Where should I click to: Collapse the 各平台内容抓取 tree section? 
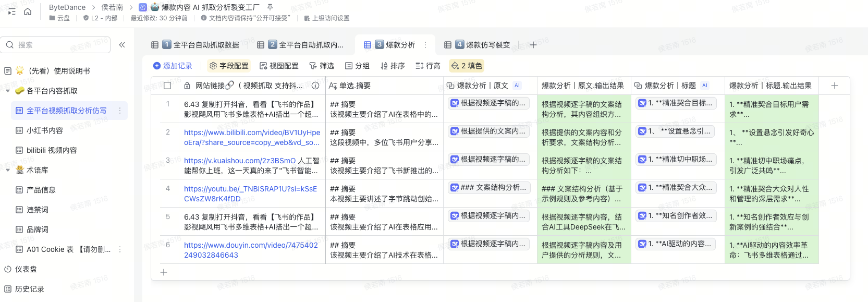point(8,91)
